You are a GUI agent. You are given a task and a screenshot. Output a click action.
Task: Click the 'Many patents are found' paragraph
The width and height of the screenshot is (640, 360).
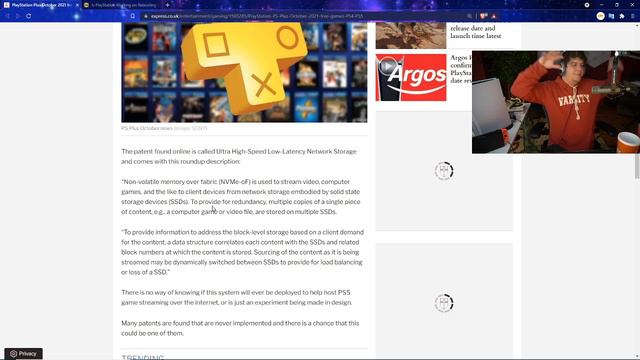coord(240,328)
